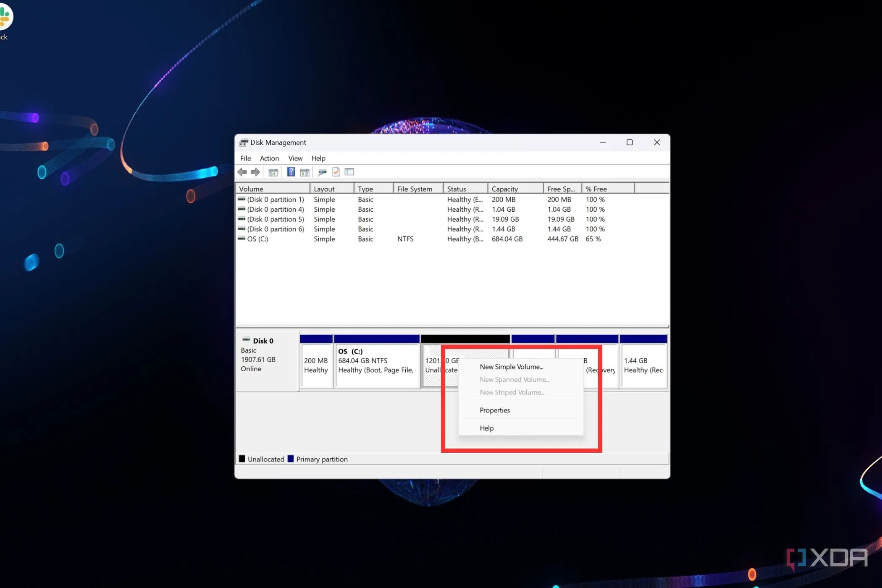882x588 pixels.
Task: Click the Capacity column header
Action: [x=504, y=188]
